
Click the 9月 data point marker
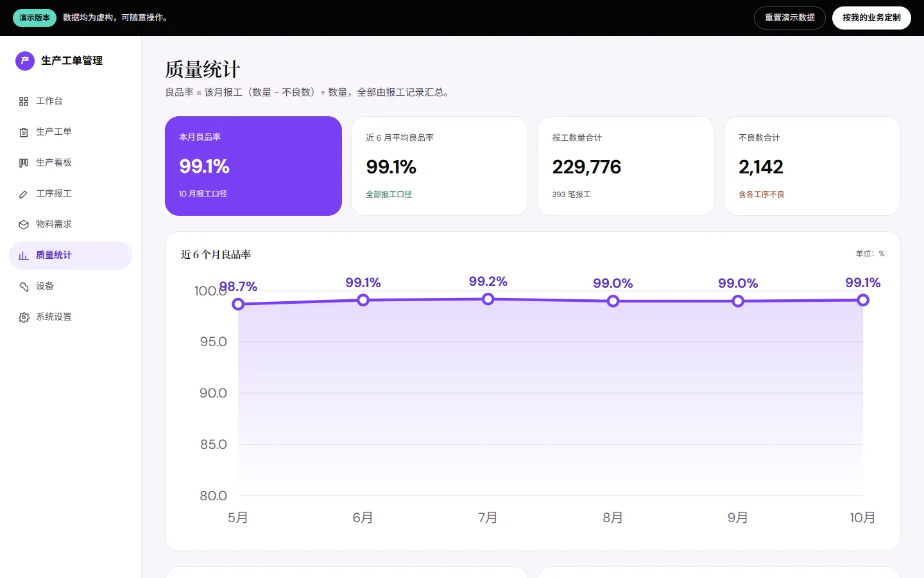[x=738, y=301]
